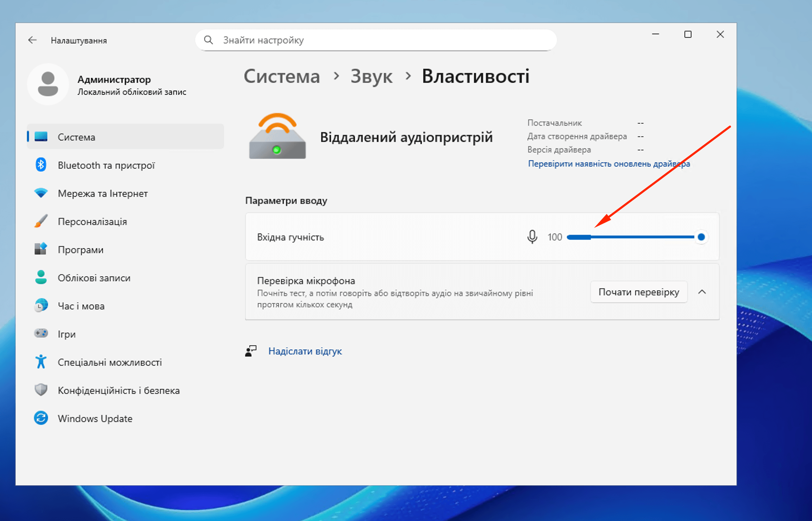
Task: Open Час і мова settings
Action: (x=125, y=306)
